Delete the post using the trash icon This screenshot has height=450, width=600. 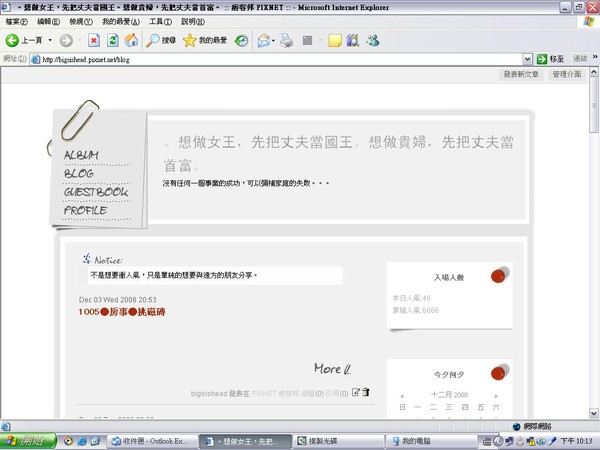[x=367, y=392]
